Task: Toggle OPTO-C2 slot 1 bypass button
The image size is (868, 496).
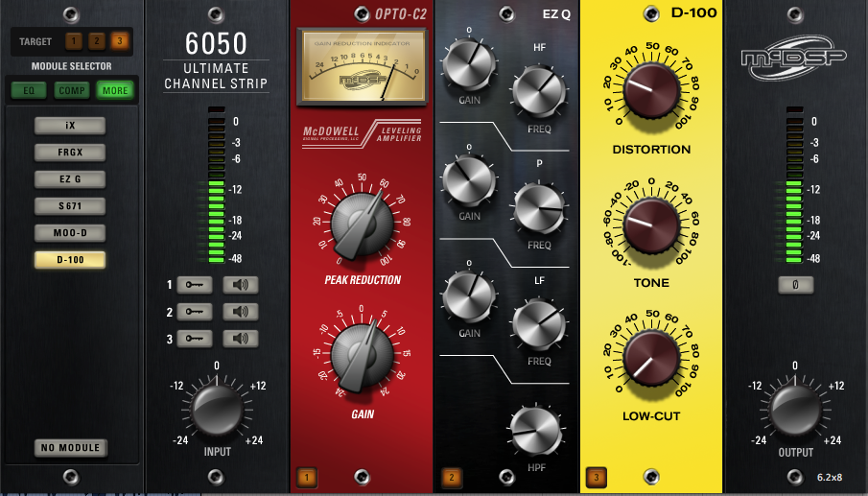Action: (x=307, y=477)
